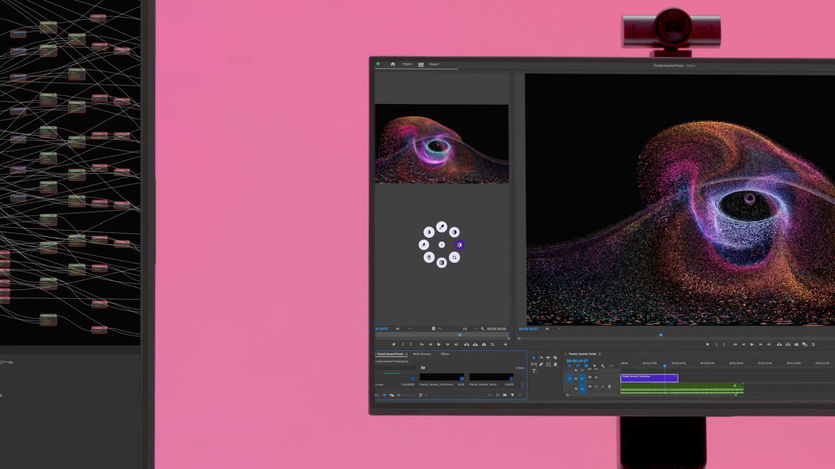Select the Razor tool
835x469 pixels.
coord(555,358)
